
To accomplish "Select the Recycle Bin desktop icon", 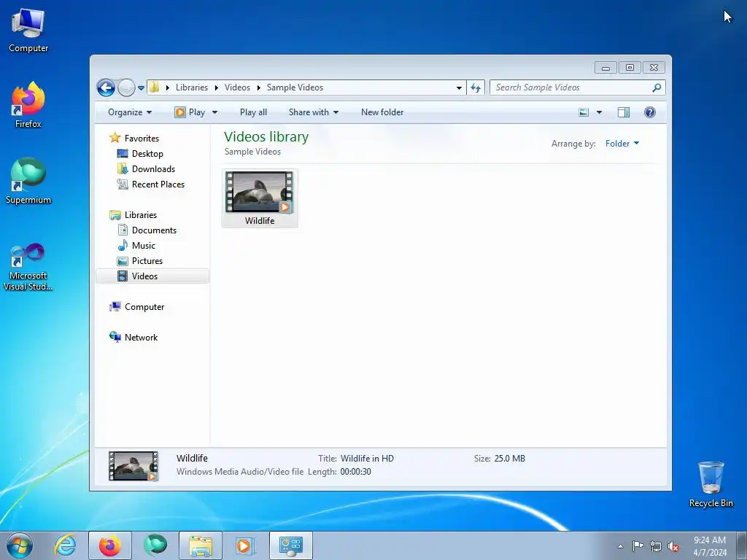I will [x=711, y=484].
